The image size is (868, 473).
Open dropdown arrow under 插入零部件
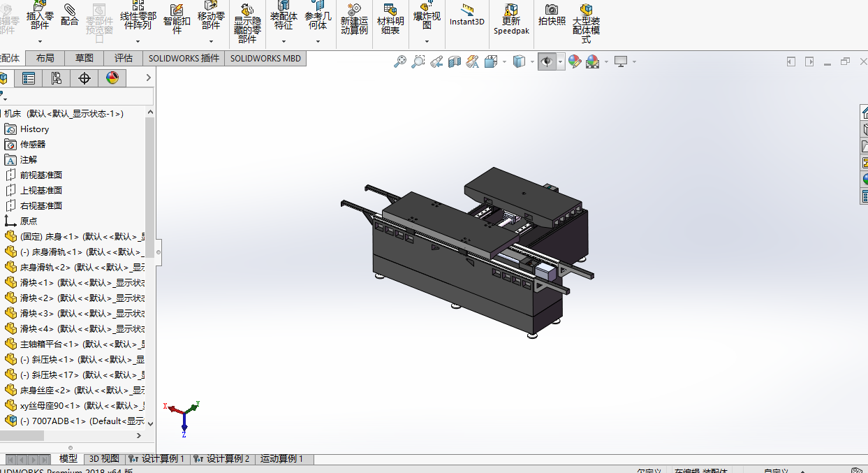40,41
